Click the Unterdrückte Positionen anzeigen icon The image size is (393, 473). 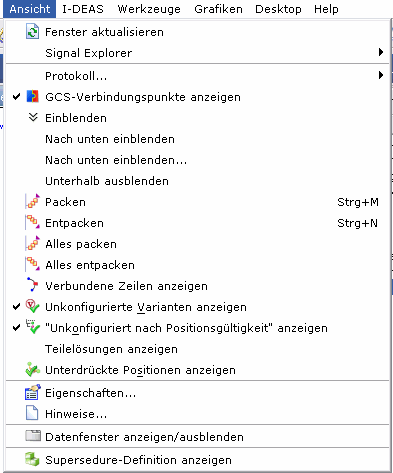coord(32,370)
